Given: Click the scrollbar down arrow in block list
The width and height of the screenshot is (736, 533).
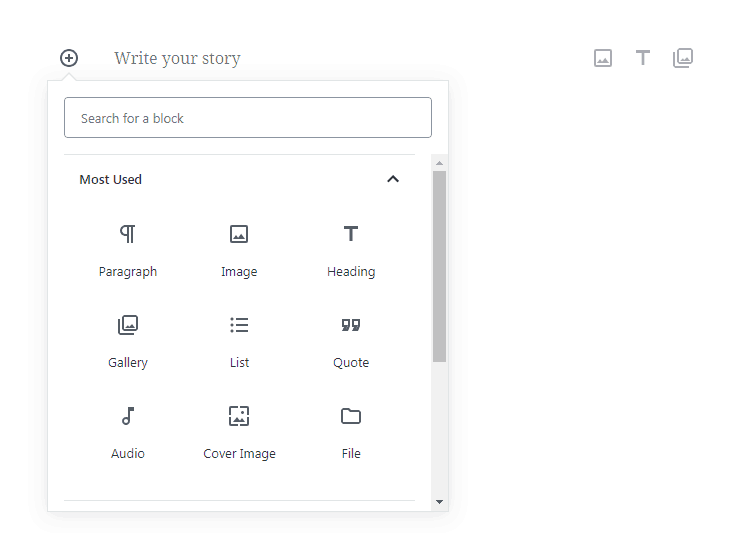Looking at the screenshot, I should click(439, 502).
